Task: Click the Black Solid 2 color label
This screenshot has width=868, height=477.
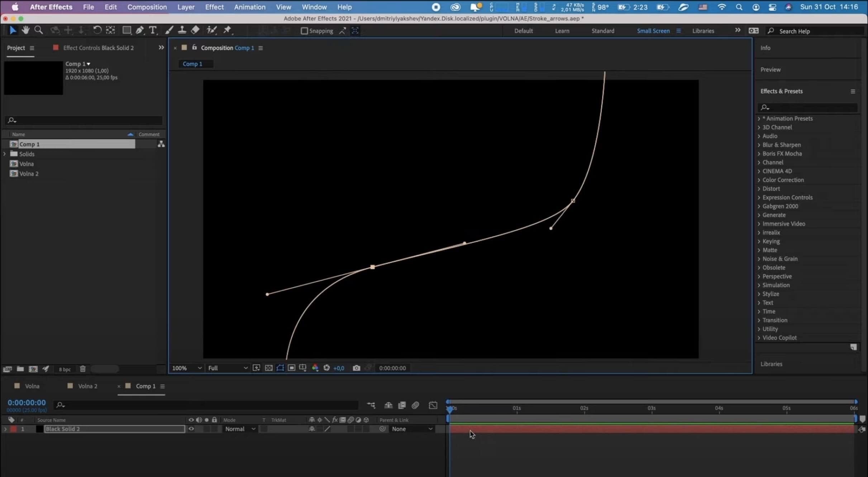Action: (x=14, y=429)
